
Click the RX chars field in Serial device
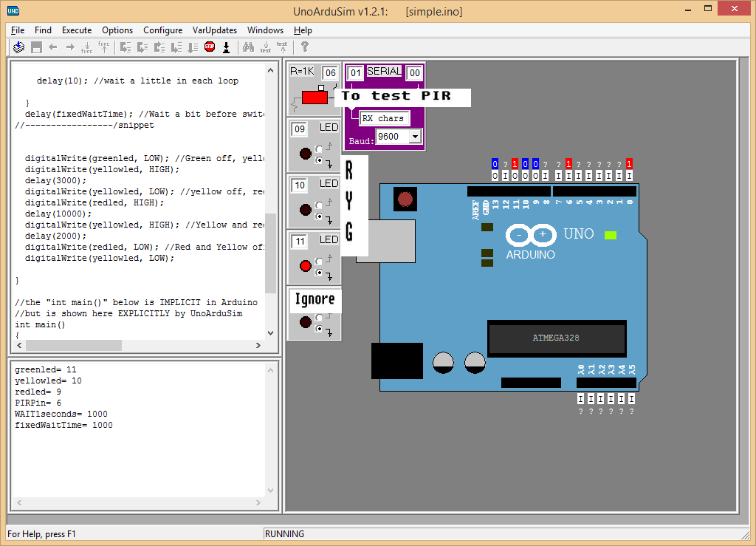click(x=382, y=118)
